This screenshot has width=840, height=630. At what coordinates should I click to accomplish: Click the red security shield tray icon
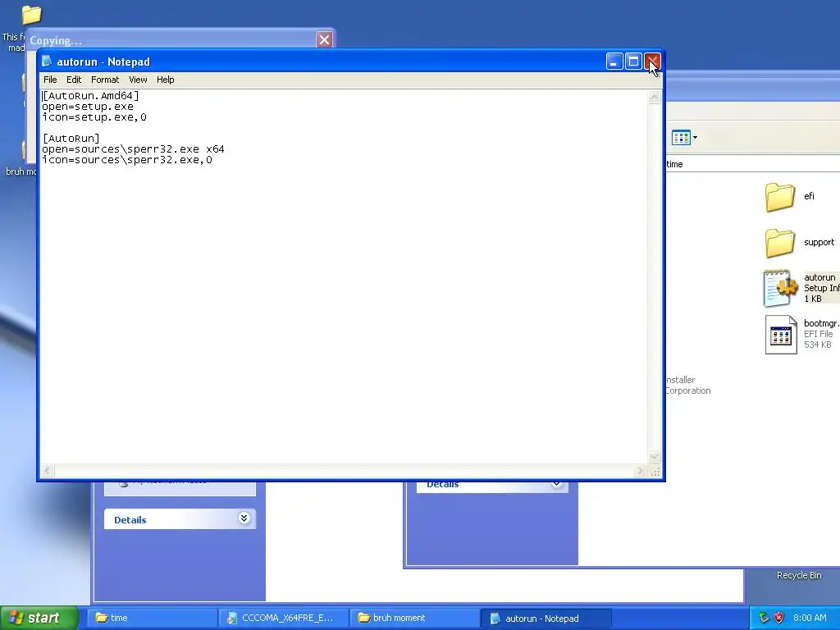click(778, 618)
